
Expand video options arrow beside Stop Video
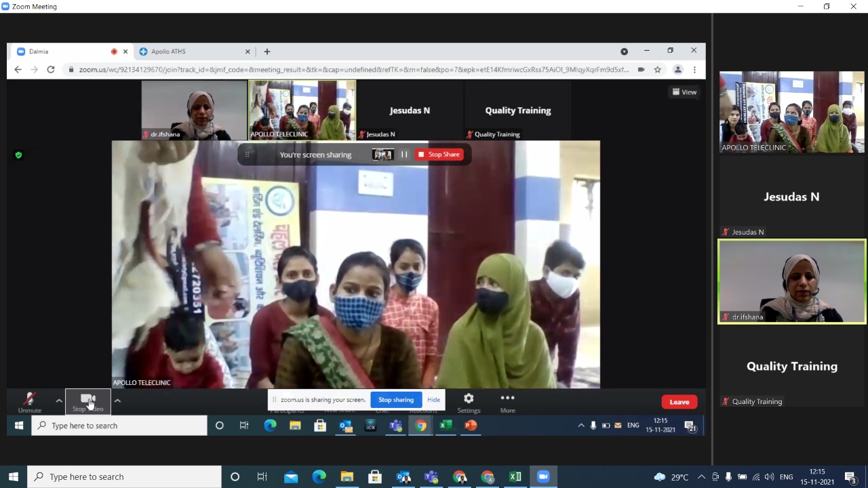coord(117,401)
